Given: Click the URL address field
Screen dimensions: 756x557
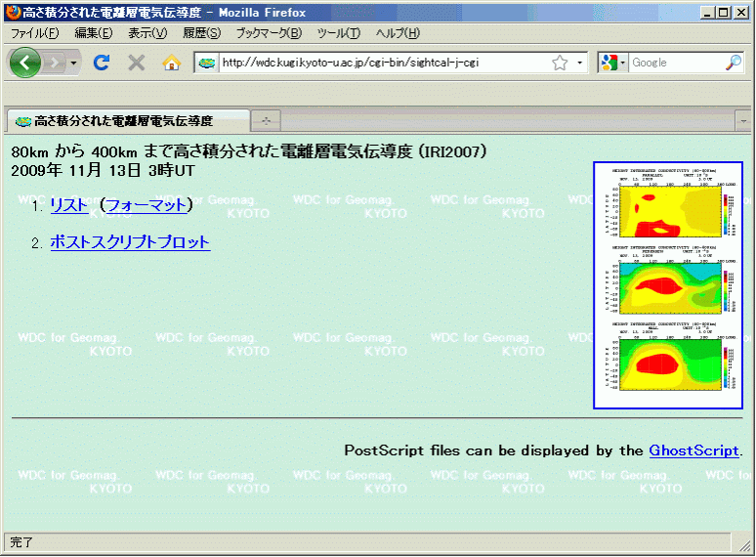Looking at the screenshot, I should coord(384,63).
